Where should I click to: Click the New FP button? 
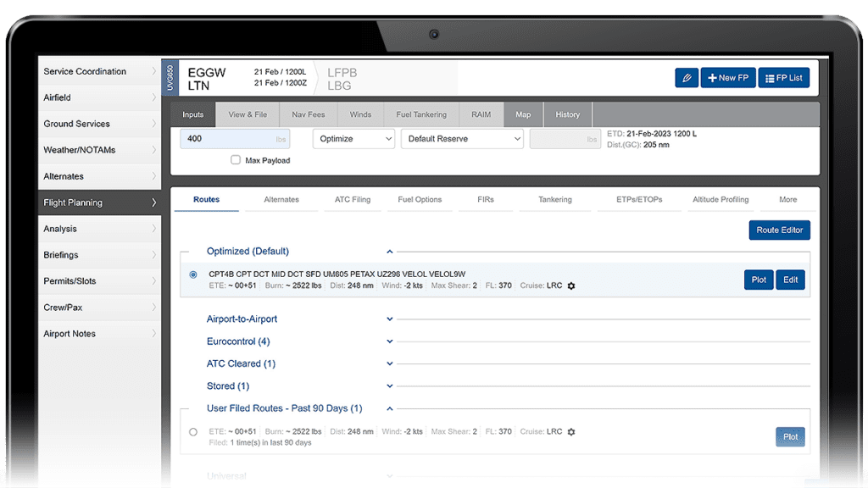(x=728, y=78)
